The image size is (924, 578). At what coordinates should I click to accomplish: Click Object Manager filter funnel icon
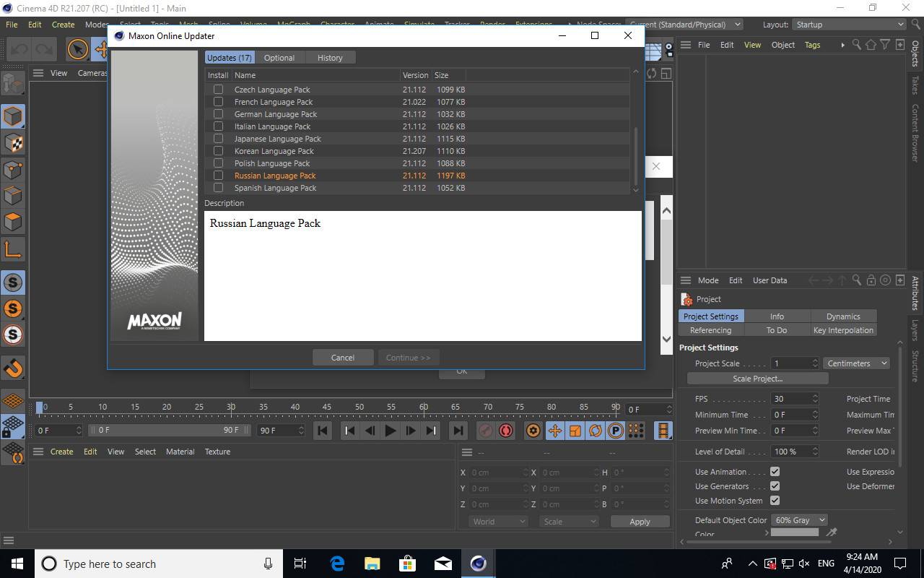pos(885,45)
